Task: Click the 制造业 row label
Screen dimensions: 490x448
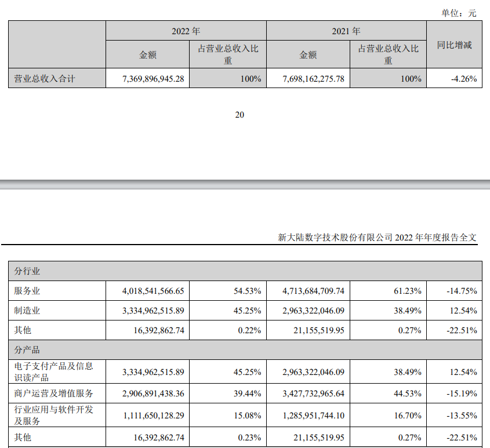Action: [x=27, y=311]
